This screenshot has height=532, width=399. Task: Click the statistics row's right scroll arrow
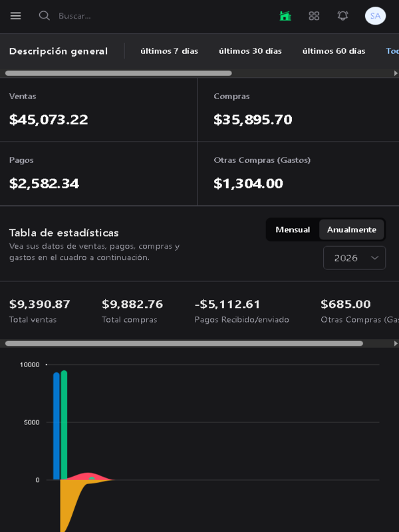(x=396, y=344)
